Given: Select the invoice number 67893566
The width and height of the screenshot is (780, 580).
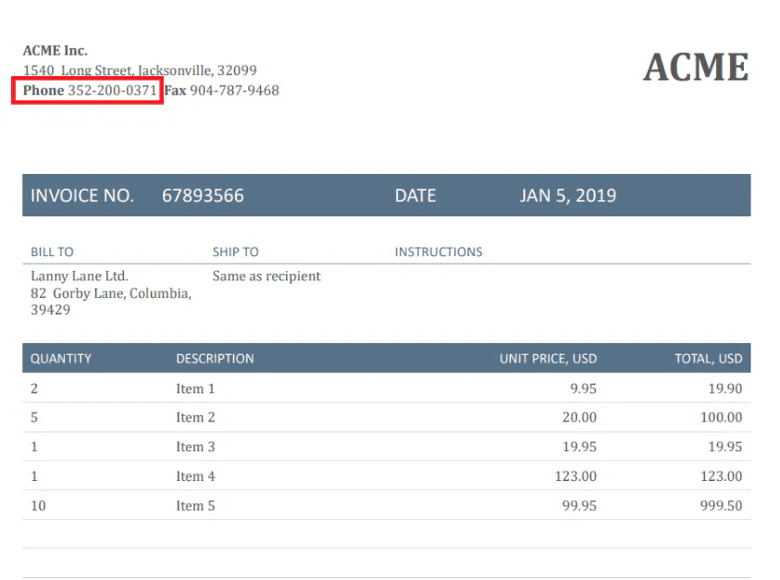Looking at the screenshot, I should tap(202, 196).
